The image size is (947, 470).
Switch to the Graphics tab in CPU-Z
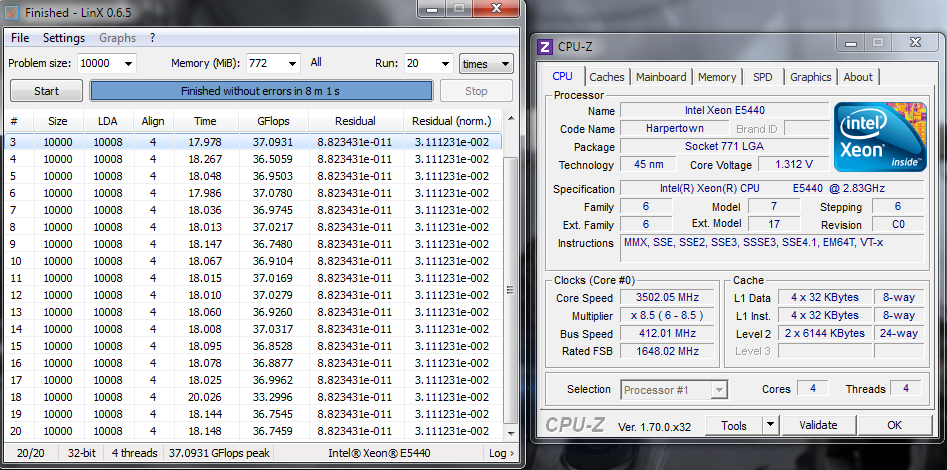(x=811, y=77)
